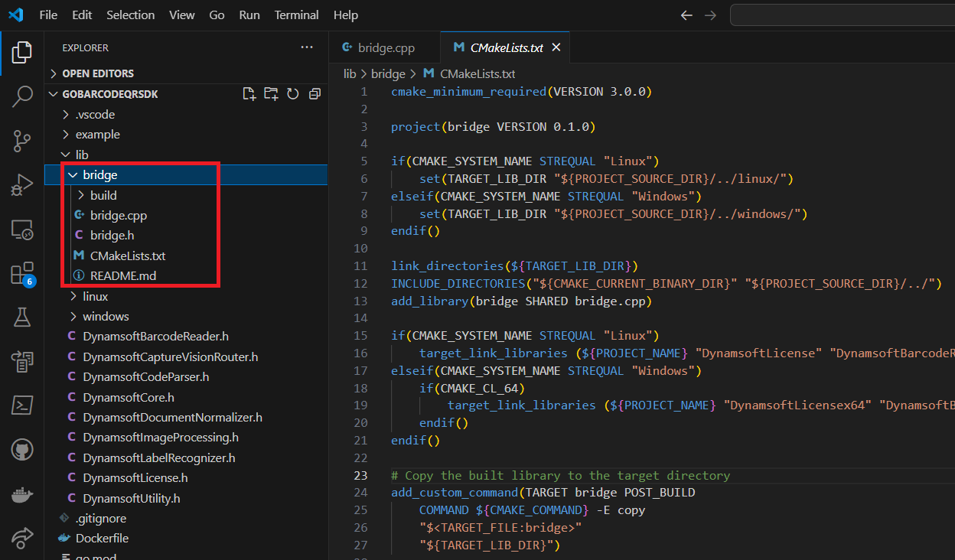Expand the example folder
This screenshot has width=955, height=560.
click(97, 135)
